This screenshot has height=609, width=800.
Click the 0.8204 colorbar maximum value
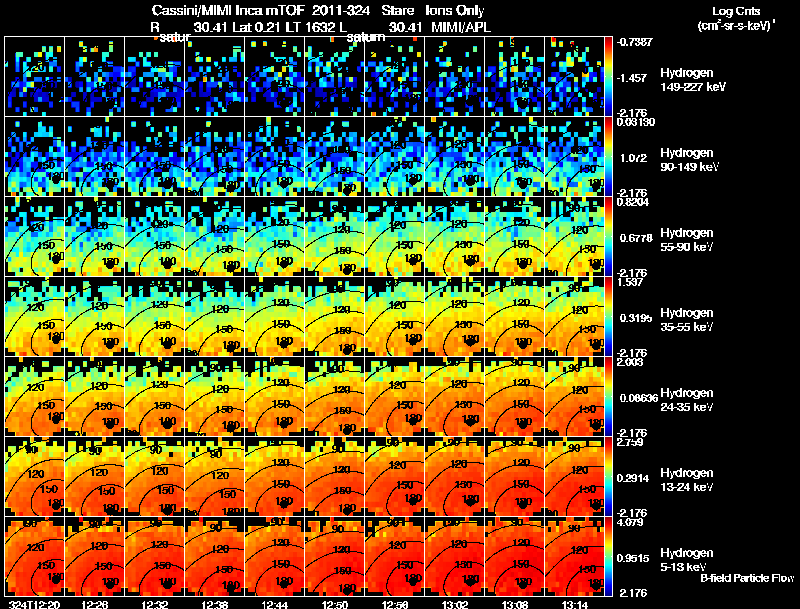pyautogui.click(x=633, y=202)
